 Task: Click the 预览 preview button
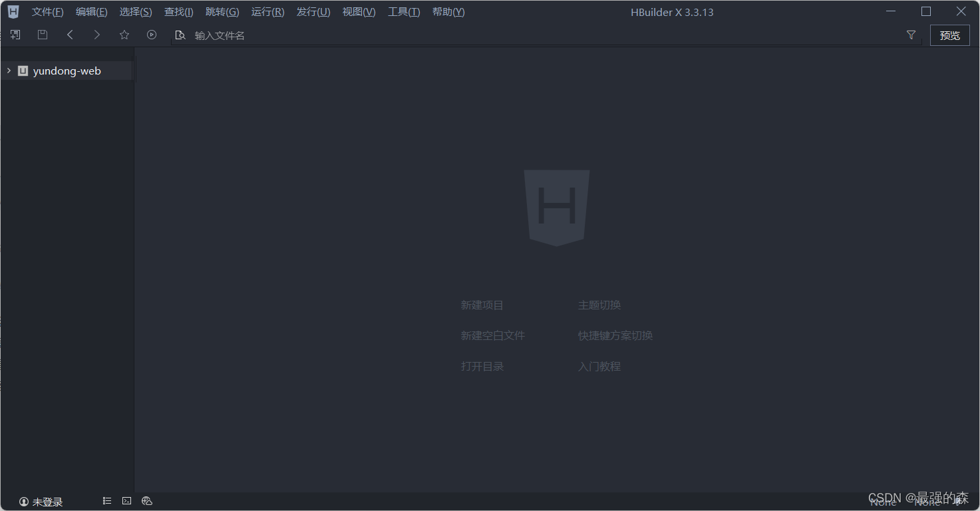click(x=950, y=35)
